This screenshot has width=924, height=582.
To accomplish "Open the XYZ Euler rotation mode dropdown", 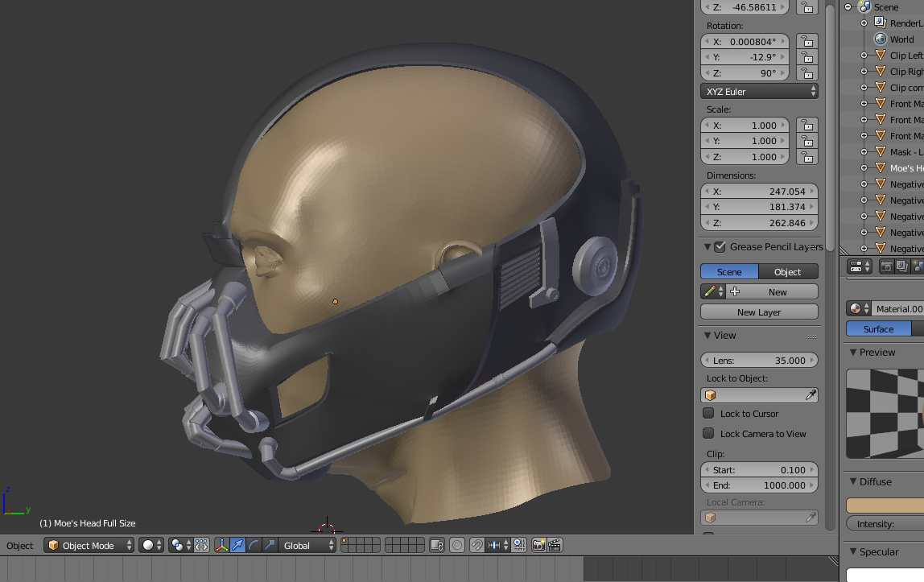I will pos(759,91).
